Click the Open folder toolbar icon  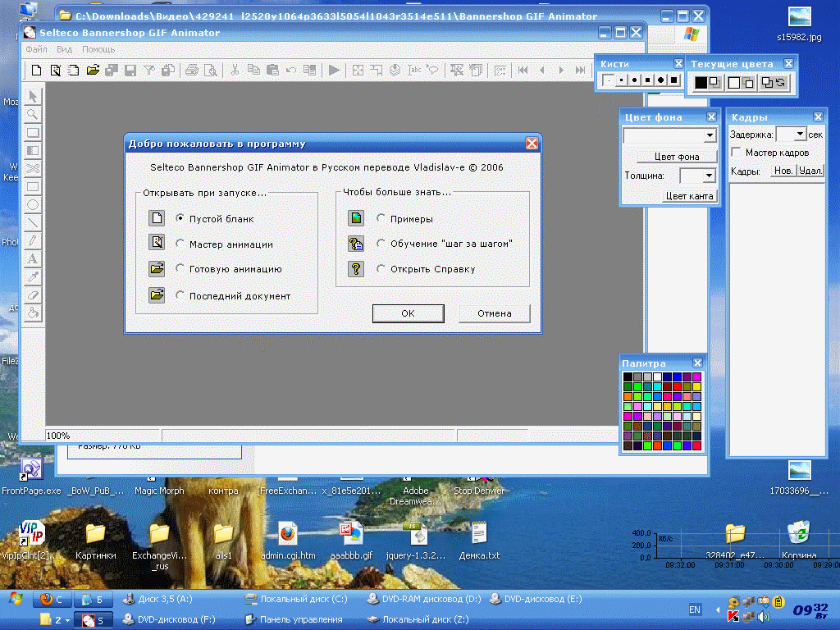[x=93, y=71]
